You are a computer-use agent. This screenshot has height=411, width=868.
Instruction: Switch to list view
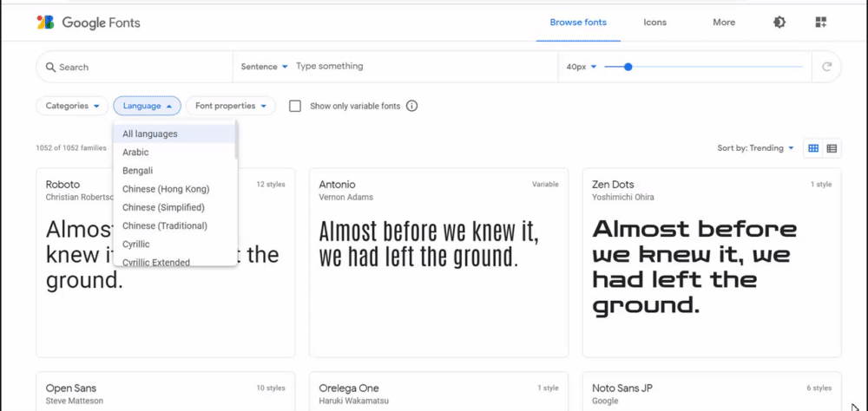(x=832, y=148)
